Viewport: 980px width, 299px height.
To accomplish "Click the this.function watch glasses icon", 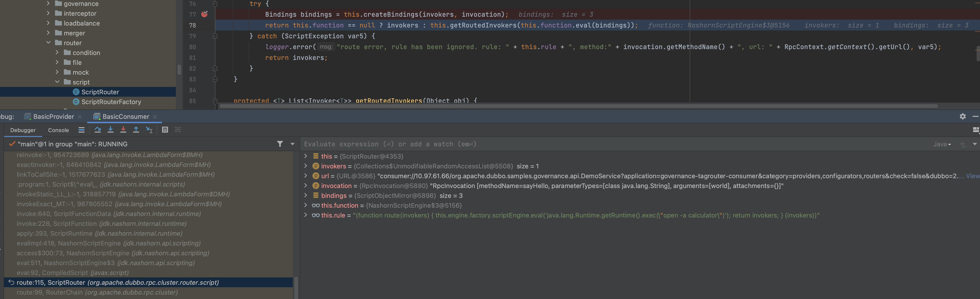I will click(316, 205).
